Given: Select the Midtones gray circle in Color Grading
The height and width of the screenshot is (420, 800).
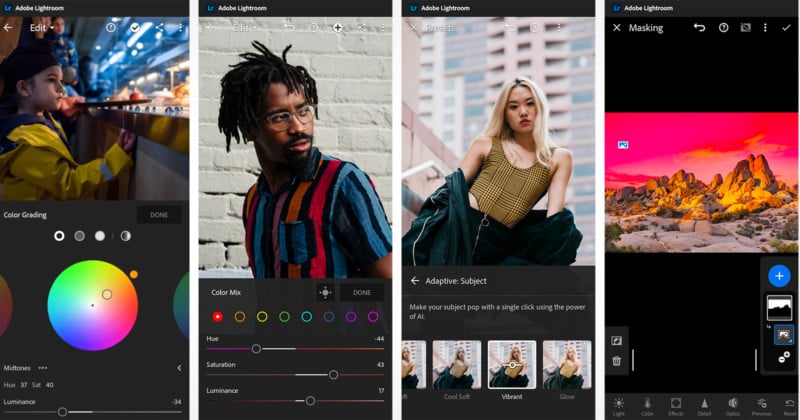Looking at the screenshot, I should point(80,236).
